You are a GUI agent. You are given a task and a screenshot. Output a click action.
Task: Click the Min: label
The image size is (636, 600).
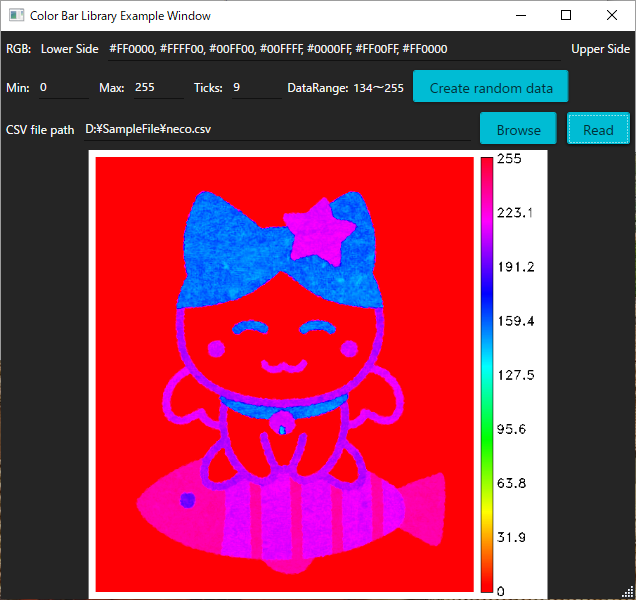pyautogui.click(x=17, y=88)
